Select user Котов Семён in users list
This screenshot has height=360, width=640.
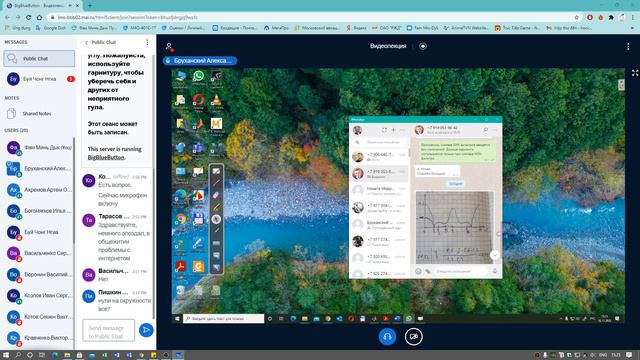(39, 317)
